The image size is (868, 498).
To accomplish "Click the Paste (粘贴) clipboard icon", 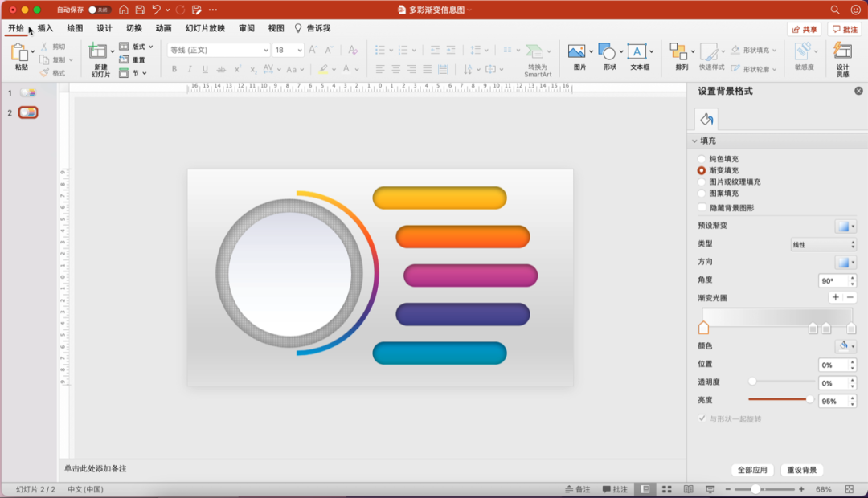I will click(x=19, y=53).
